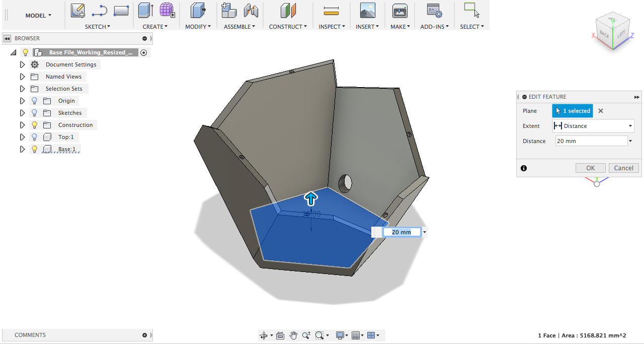The height and width of the screenshot is (344, 644).
Task: Open the ADD-INS menu
Action: point(434,27)
